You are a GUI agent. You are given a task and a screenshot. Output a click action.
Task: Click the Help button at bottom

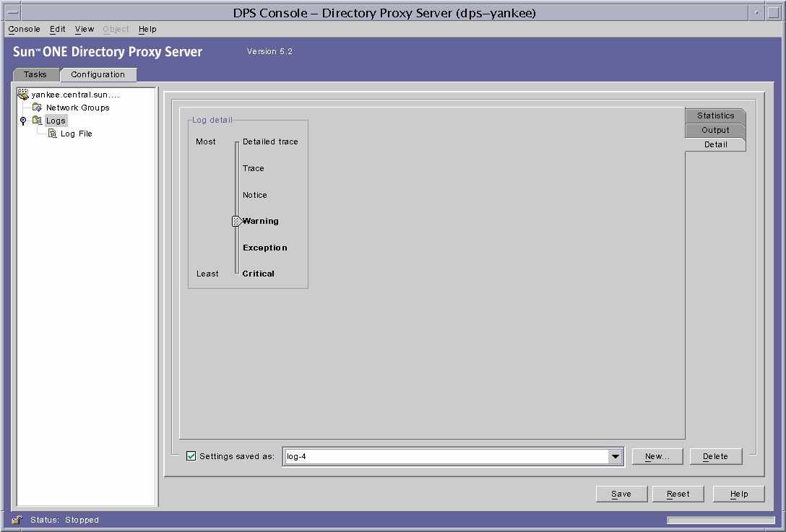click(x=739, y=494)
